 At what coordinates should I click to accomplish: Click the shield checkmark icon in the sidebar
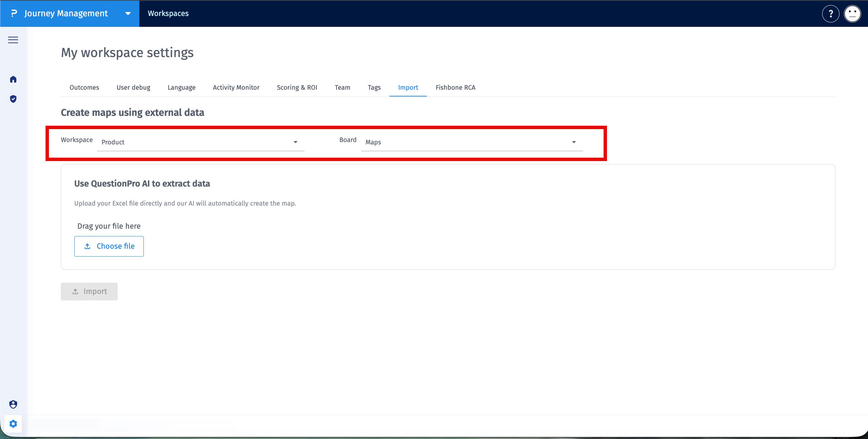point(13,99)
